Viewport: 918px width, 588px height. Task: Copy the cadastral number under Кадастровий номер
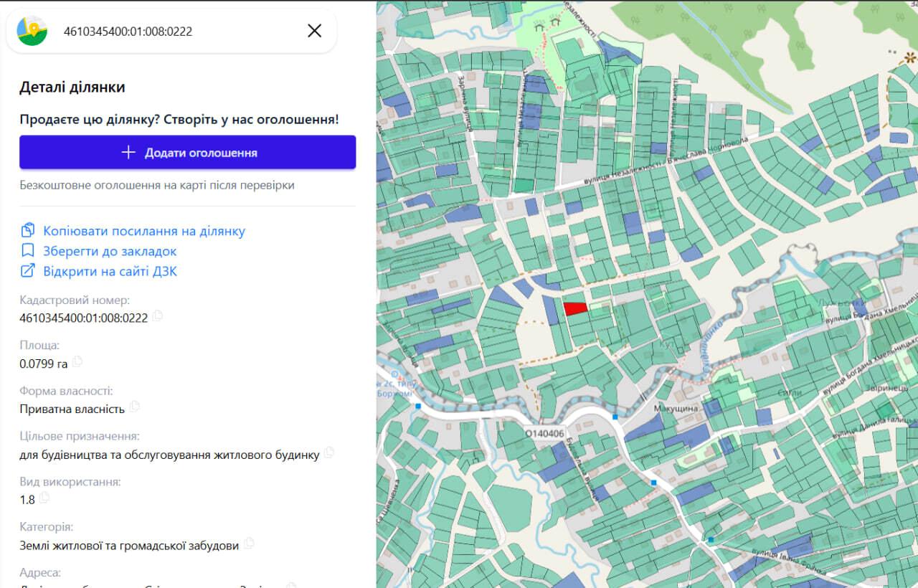pyautogui.click(x=158, y=316)
